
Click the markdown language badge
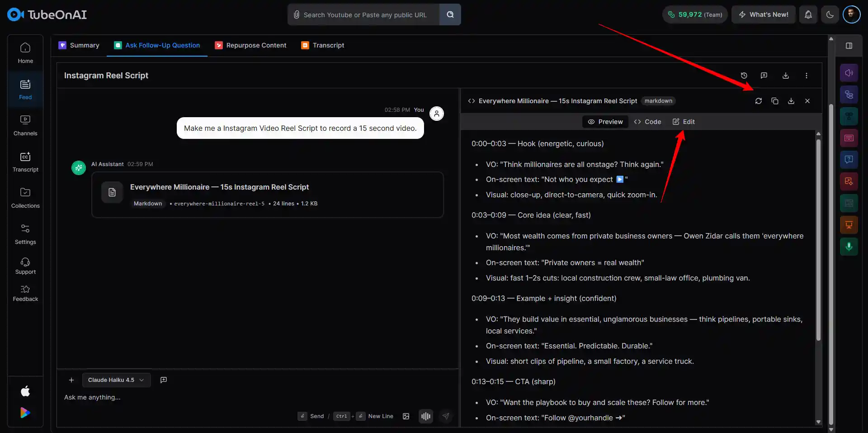point(658,101)
